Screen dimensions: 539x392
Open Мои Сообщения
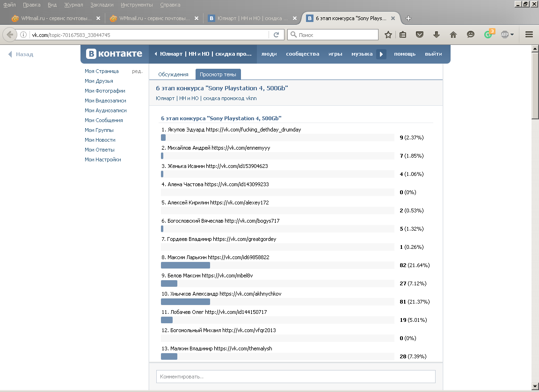104,120
